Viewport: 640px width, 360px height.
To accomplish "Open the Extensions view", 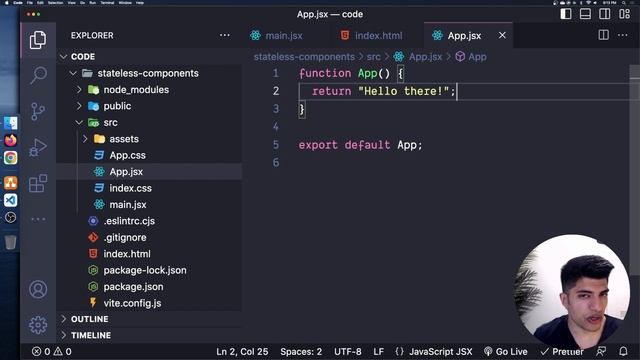I will [x=38, y=183].
